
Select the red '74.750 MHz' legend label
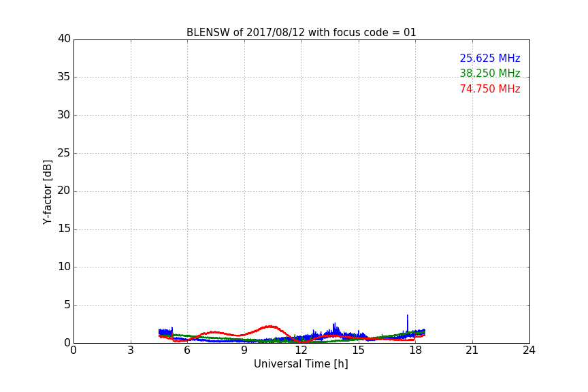coord(490,89)
